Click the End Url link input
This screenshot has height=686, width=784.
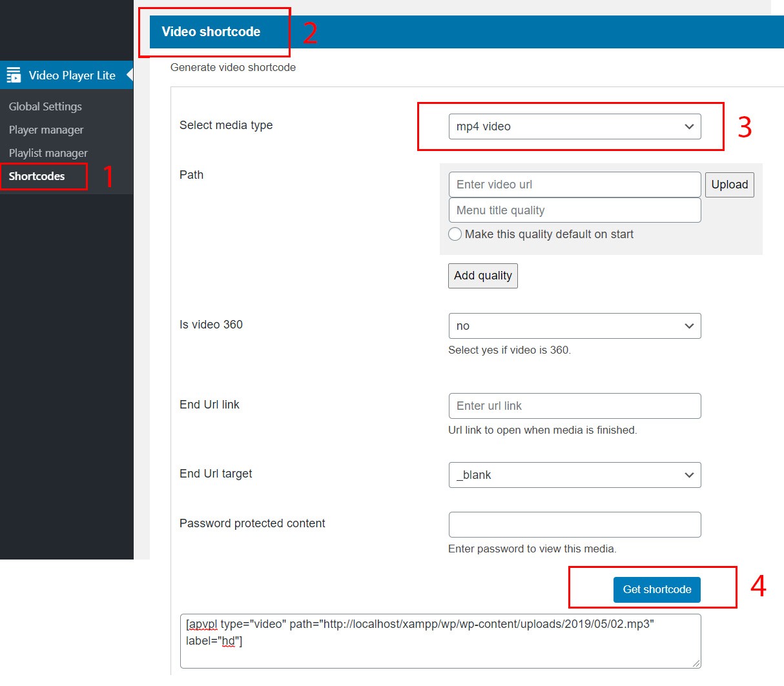[574, 406]
